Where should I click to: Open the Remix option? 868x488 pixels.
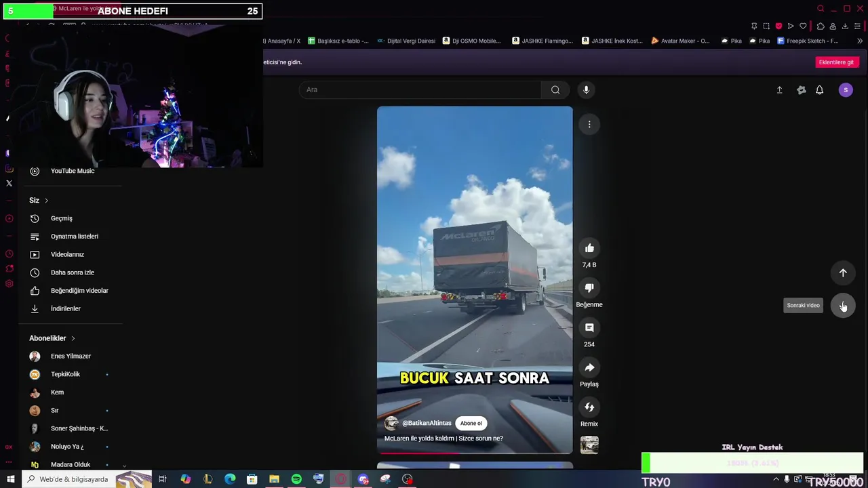589,407
